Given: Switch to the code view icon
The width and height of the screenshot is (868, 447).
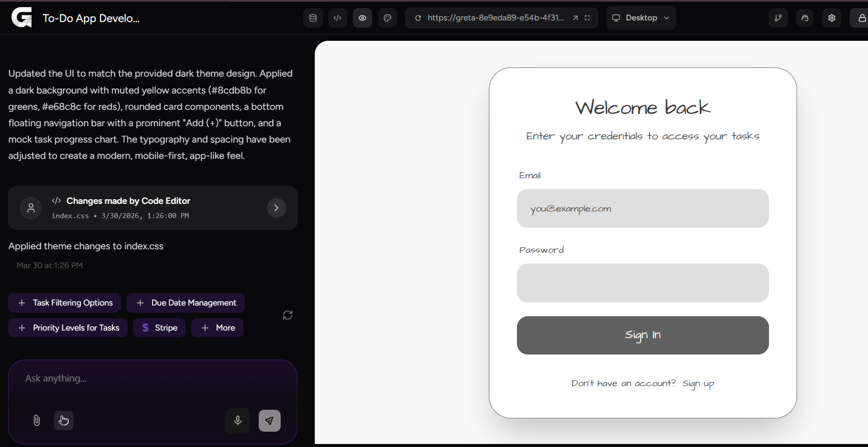Looking at the screenshot, I should [x=337, y=18].
